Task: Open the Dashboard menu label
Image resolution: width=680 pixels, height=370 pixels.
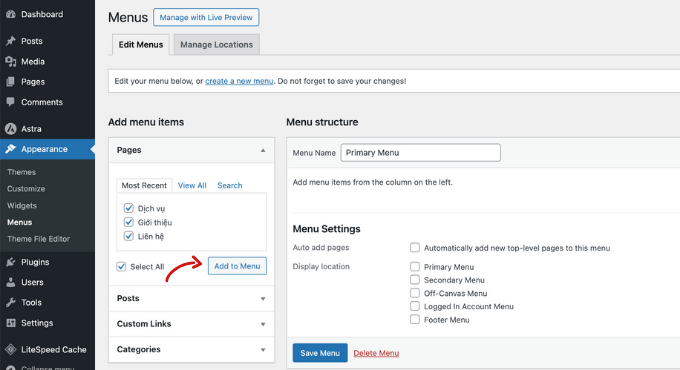Action: 42,14
